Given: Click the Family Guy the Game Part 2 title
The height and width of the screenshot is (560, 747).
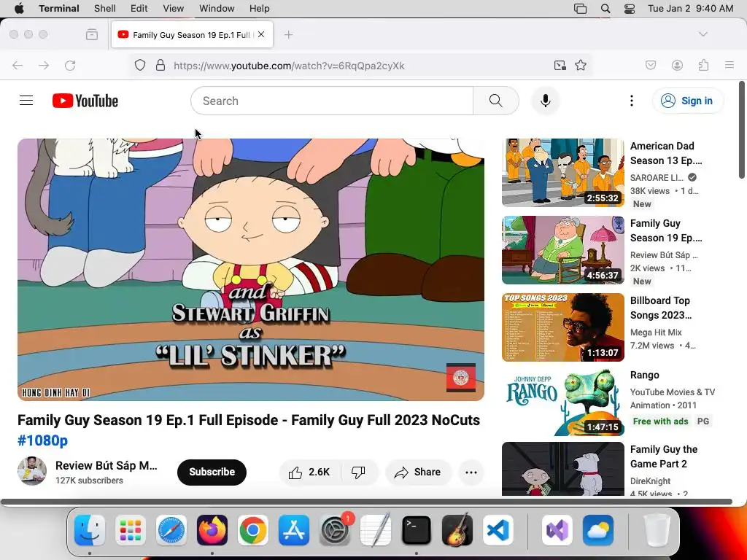Looking at the screenshot, I should pyautogui.click(x=664, y=456).
